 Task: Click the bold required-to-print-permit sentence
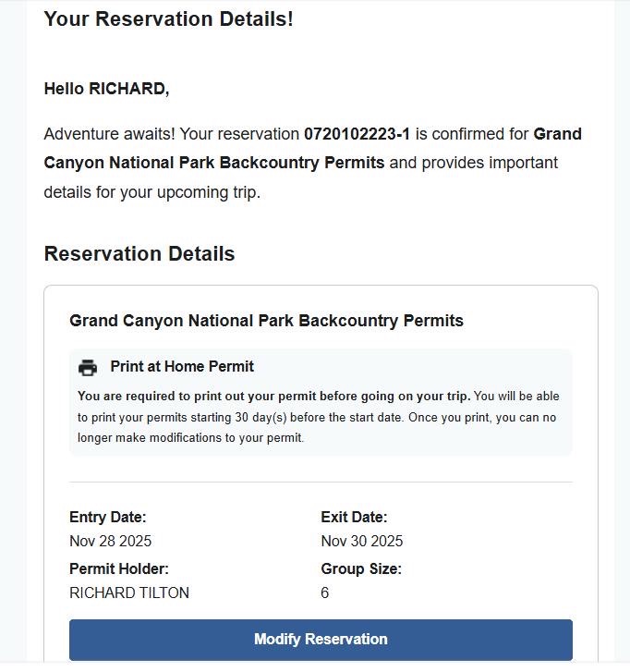tap(273, 396)
